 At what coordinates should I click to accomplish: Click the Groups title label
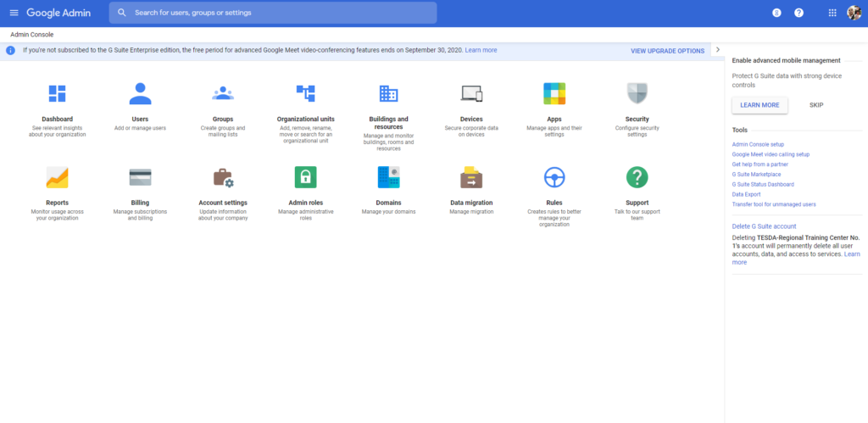coord(223,119)
